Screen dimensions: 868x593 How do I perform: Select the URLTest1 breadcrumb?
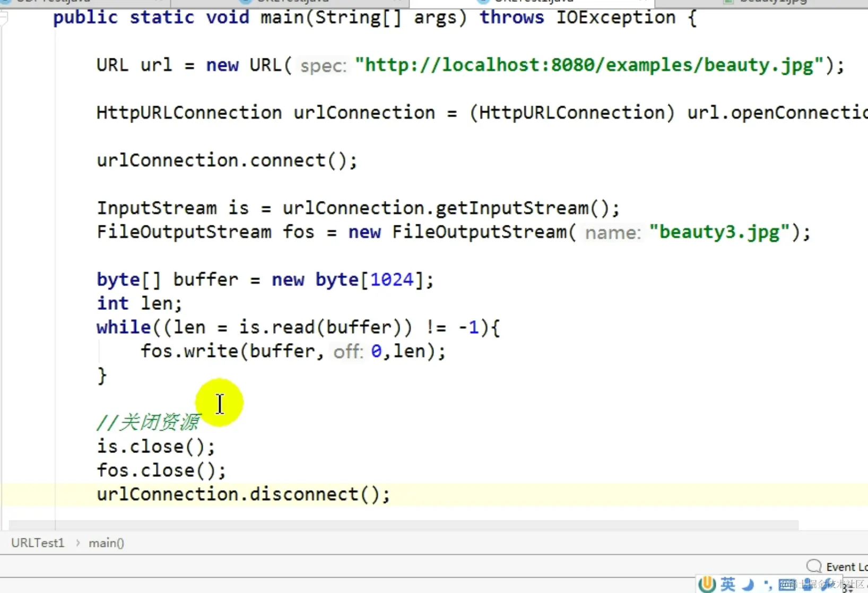(38, 543)
